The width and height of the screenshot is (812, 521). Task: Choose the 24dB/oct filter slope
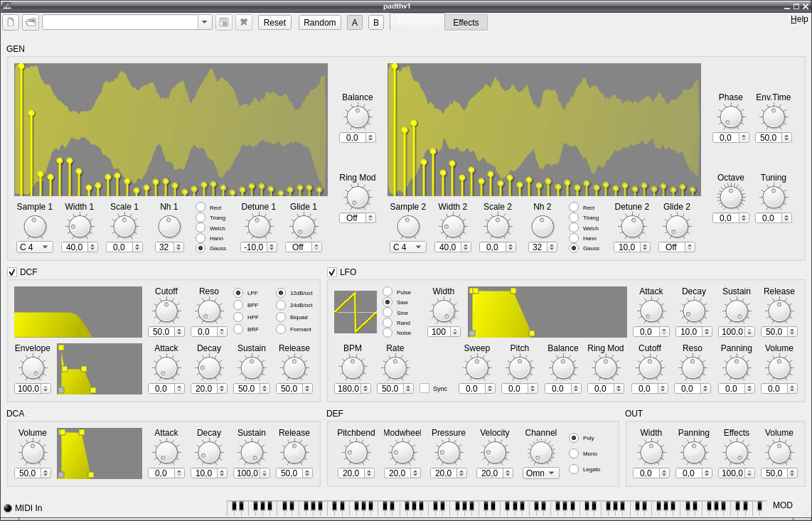[281, 305]
